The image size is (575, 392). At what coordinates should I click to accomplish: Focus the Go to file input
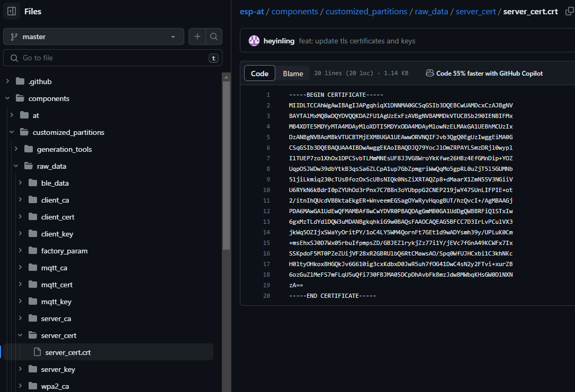click(x=113, y=58)
